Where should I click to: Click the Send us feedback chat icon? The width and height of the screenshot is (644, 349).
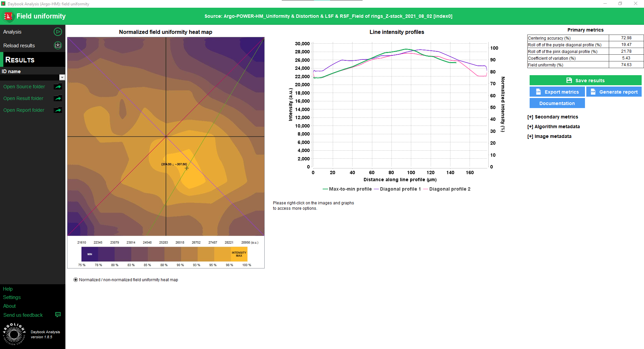coord(58,315)
